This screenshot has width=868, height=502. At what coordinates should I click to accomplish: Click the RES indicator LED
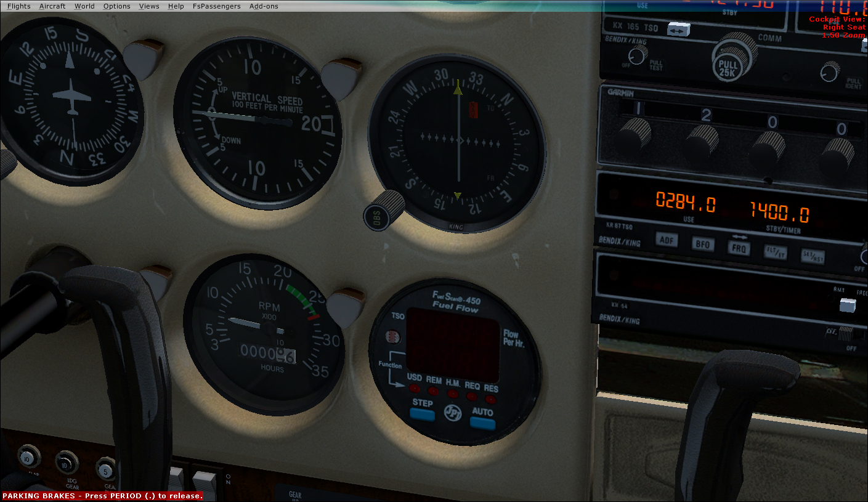(x=491, y=399)
